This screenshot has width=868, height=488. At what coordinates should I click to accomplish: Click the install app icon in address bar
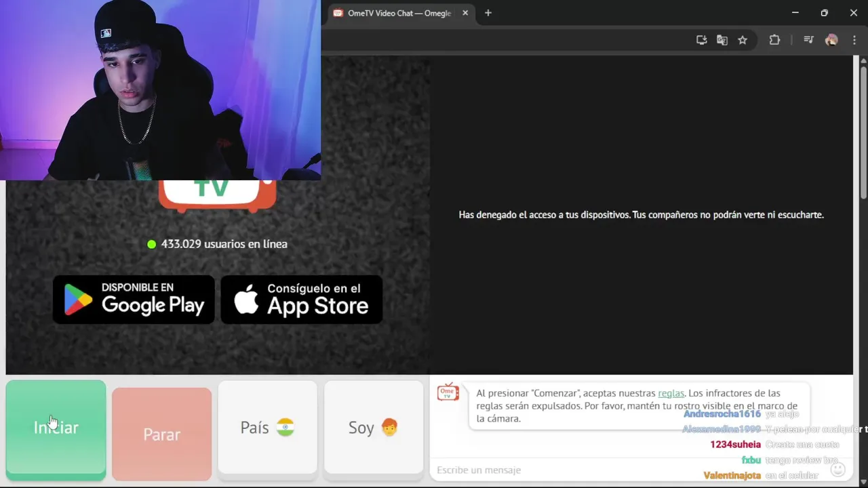coord(702,40)
